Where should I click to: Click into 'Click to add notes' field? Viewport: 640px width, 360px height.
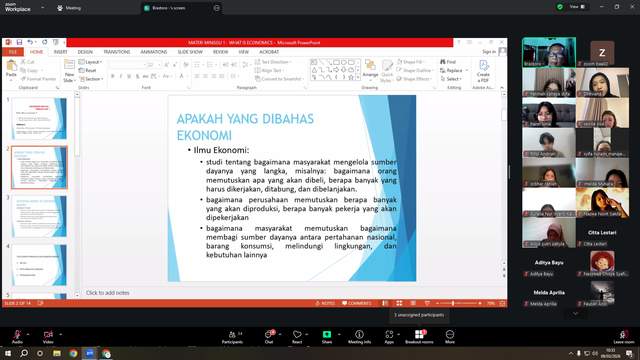292,293
